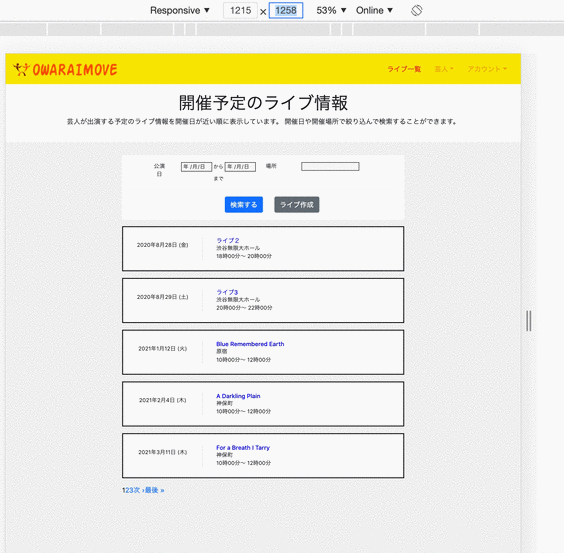Click the viewport width field 1215
Viewport: 564px width, 553px height.
pos(240,10)
